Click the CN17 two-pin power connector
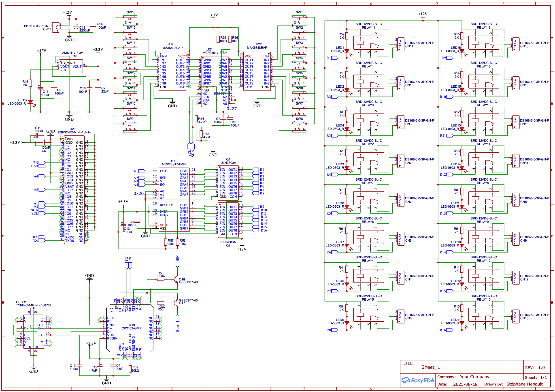This screenshot has height=392, width=555. pyautogui.click(x=56, y=27)
